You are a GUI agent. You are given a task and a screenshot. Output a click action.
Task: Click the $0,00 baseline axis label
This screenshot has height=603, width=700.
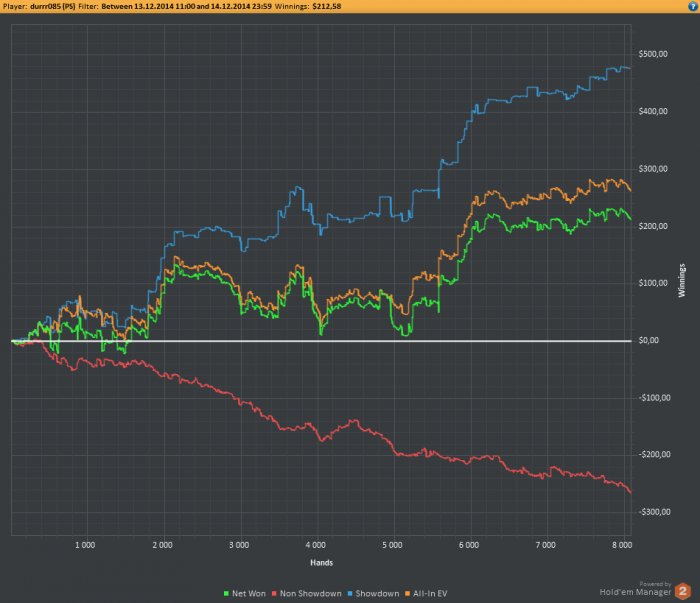[649, 341]
